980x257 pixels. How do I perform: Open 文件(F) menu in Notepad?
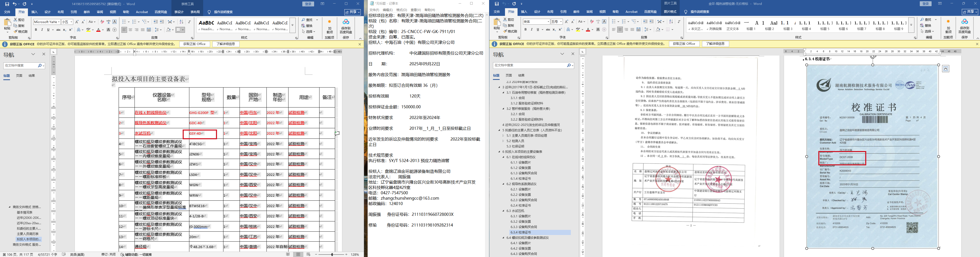pyautogui.click(x=374, y=10)
